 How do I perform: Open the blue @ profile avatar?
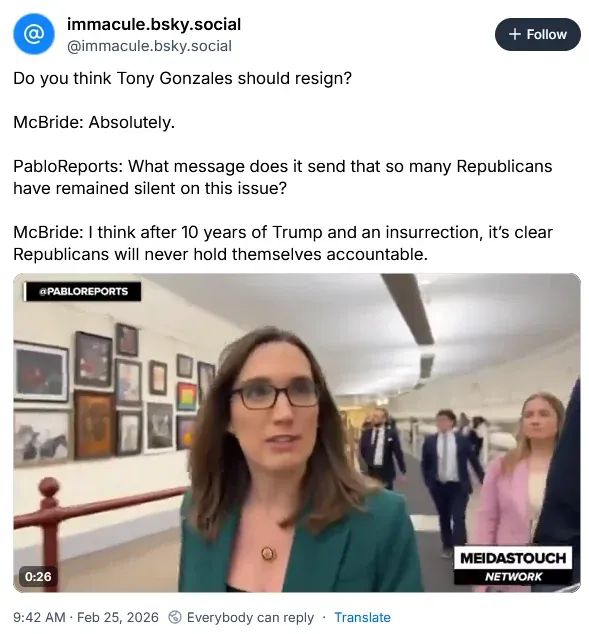(x=34, y=34)
